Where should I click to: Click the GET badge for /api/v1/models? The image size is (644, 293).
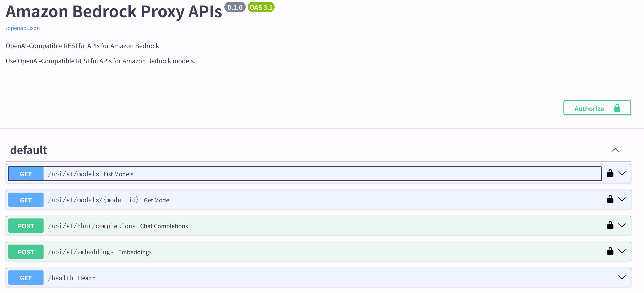[26, 174]
